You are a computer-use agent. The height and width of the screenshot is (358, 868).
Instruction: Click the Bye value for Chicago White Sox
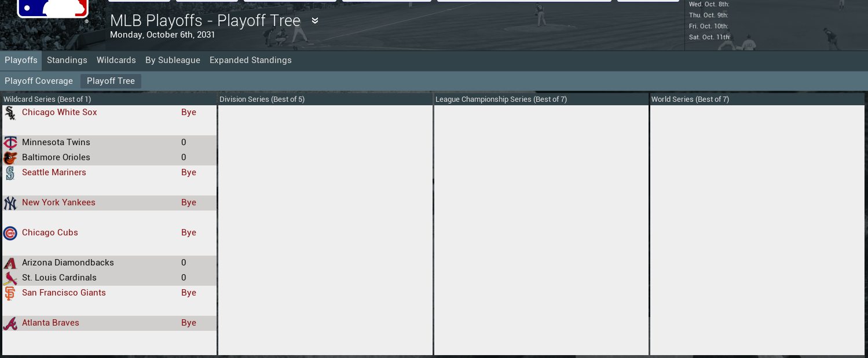click(189, 112)
